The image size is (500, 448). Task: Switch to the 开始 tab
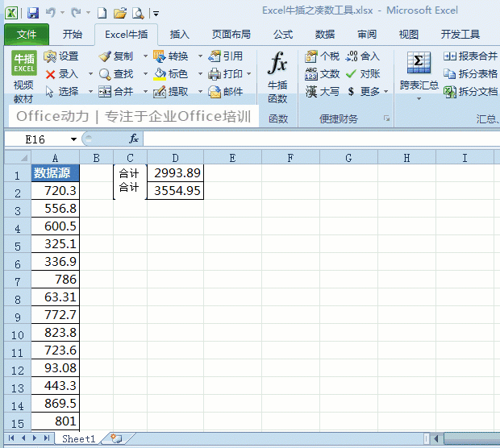point(73,35)
